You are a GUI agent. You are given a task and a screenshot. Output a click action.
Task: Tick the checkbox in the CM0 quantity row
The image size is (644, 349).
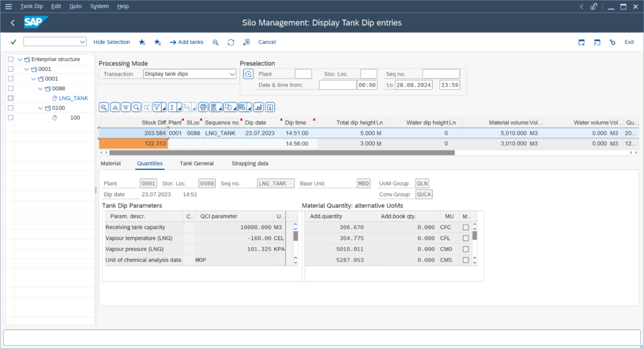pyautogui.click(x=465, y=249)
